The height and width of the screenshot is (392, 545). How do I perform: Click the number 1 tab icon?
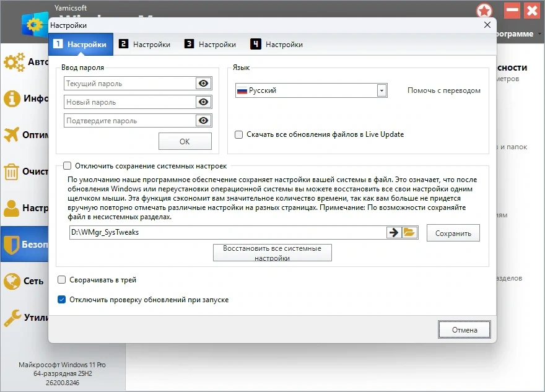[x=58, y=44]
